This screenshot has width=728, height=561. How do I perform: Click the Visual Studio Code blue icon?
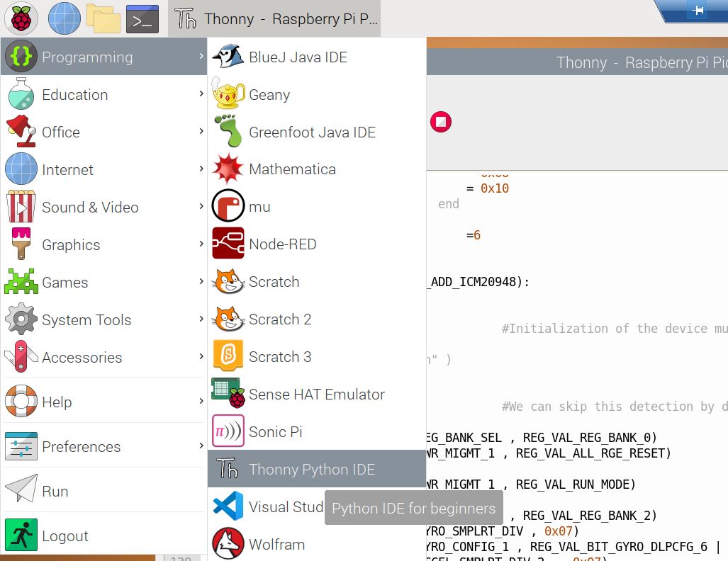pyautogui.click(x=228, y=506)
